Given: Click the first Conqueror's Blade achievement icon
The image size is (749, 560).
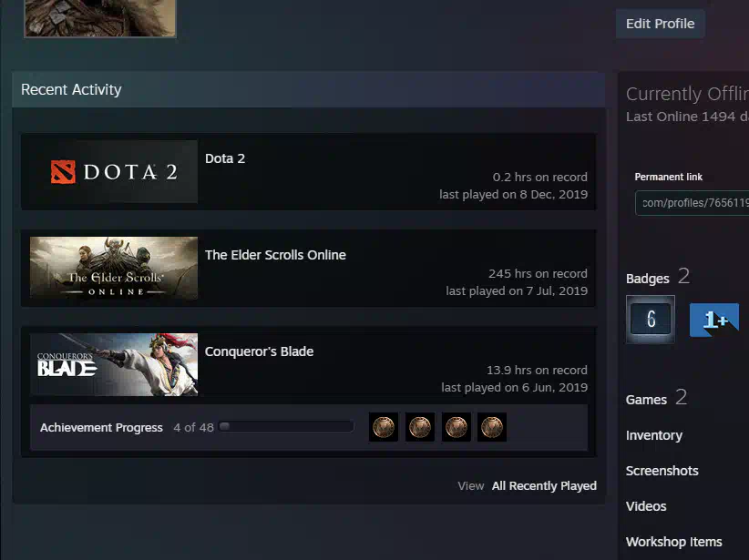Looking at the screenshot, I should (x=384, y=427).
